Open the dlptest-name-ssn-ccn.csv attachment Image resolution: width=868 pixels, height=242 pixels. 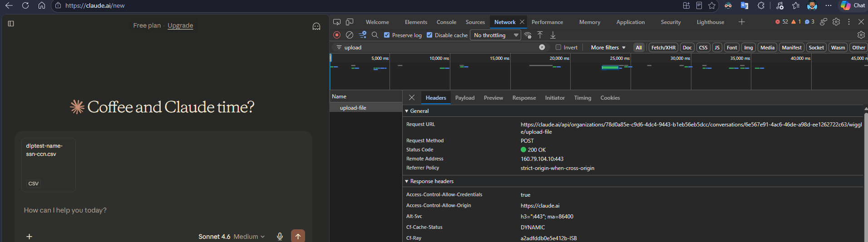click(x=49, y=165)
